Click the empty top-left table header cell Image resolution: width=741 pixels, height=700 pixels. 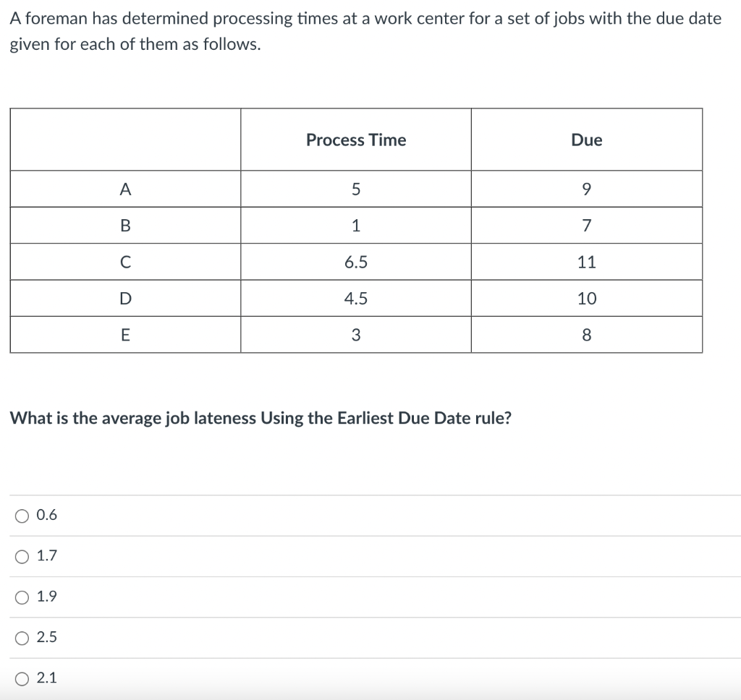coord(124,140)
